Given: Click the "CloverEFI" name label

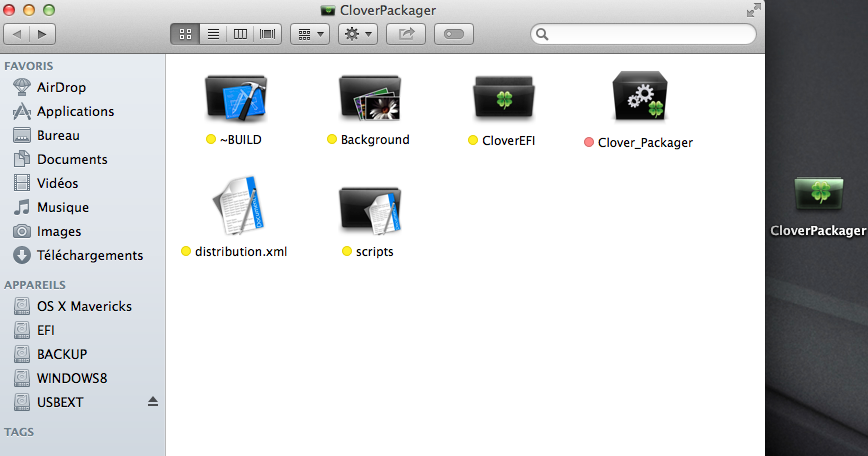Looking at the screenshot, I should coord(509,141).
